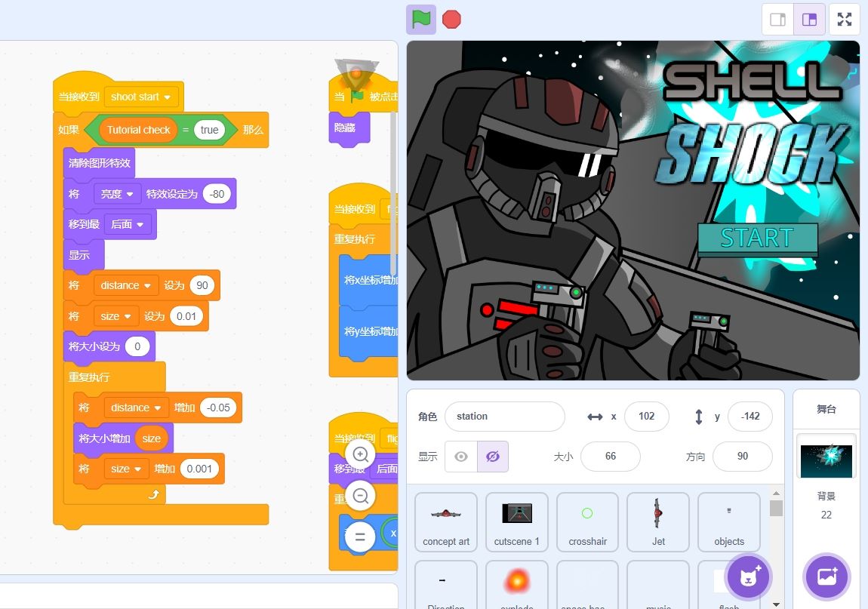Click the START button on stage
868x609 pixels.
[757, 238]
